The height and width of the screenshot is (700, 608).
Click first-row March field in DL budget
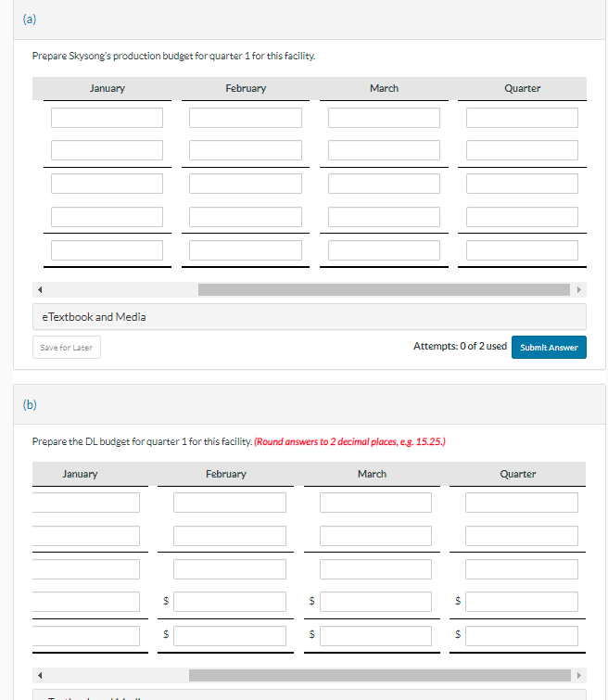coord(375,503)
